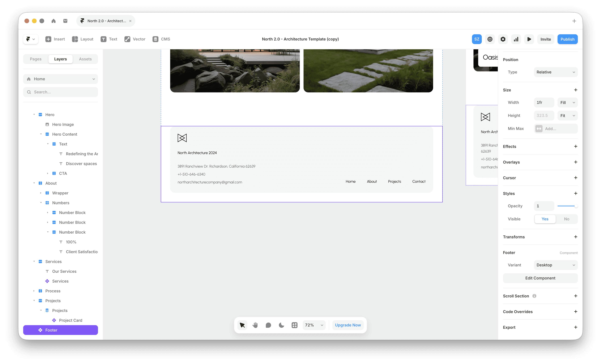Open the 72% zoom level dropdown

pyautogui.click(x=314, y=325)
